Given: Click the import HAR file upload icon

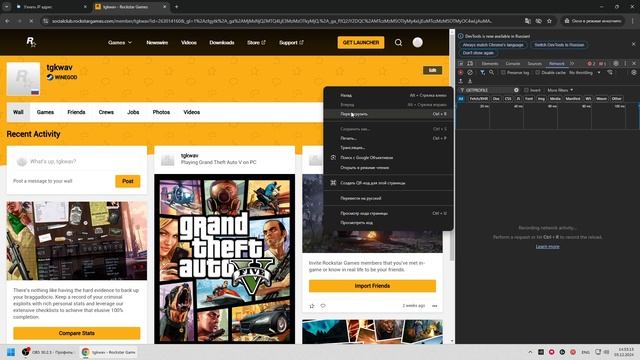Looking at the screenshot, I should coord(460,81).
